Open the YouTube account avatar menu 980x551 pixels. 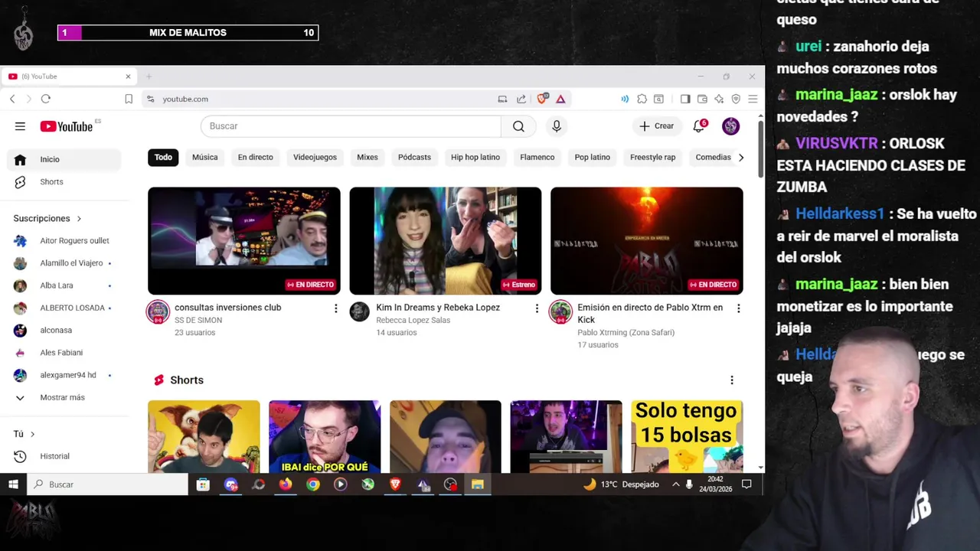tap(730, 126)
